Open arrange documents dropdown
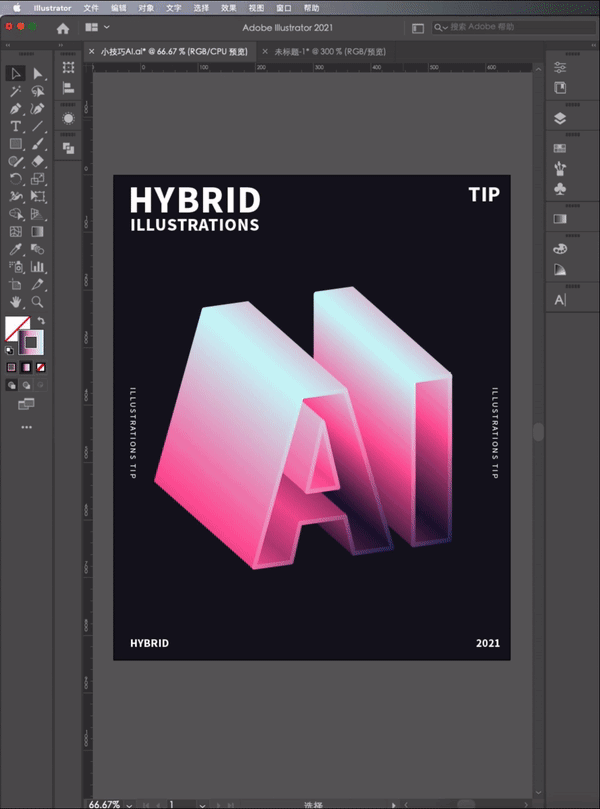 (x=97, y=27)
